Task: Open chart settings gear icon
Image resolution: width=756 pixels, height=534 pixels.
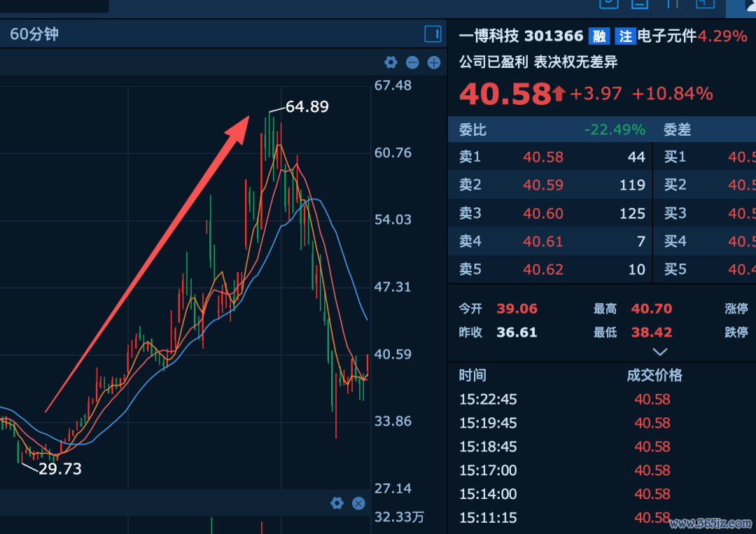Action: 391,62
